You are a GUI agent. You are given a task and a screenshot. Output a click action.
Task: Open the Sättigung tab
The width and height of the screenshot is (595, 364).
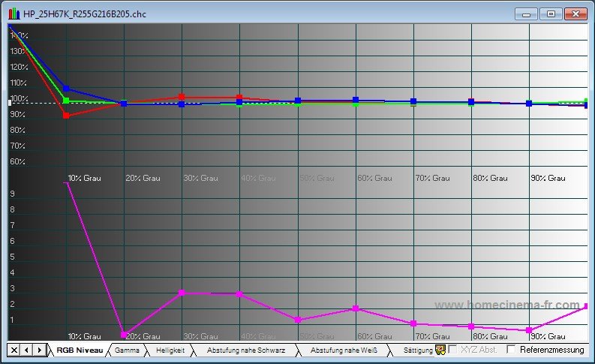coord(418,350)
